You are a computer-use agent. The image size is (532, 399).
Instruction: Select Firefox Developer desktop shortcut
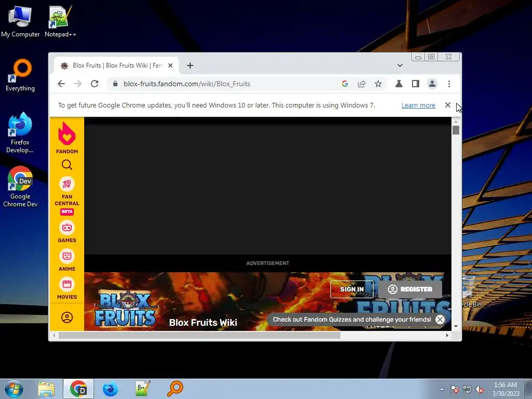[20, 133]
